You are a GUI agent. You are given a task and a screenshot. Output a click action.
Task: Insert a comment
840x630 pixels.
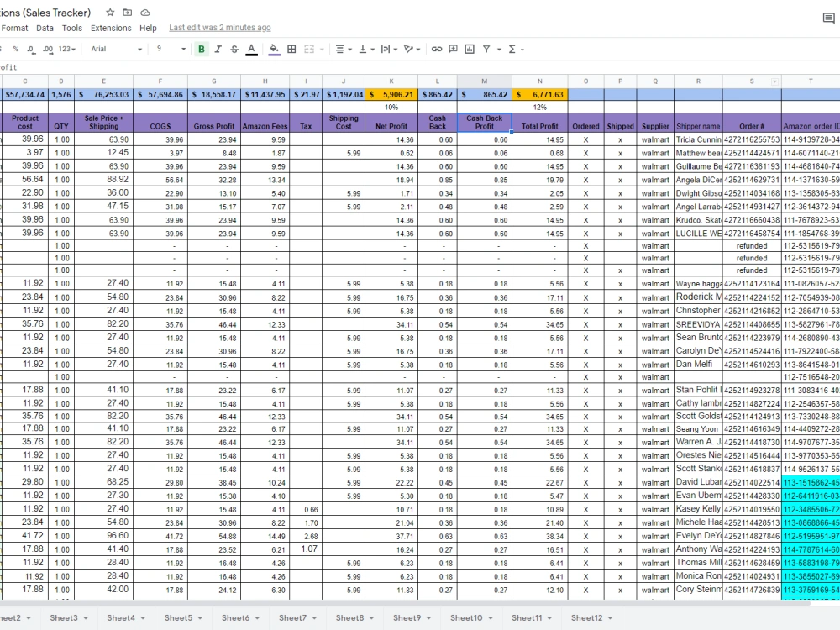(x=454, y=49)
